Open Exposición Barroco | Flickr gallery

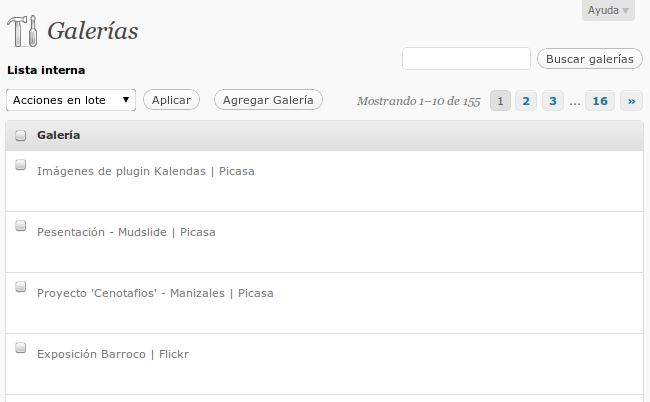click(113, 354)
